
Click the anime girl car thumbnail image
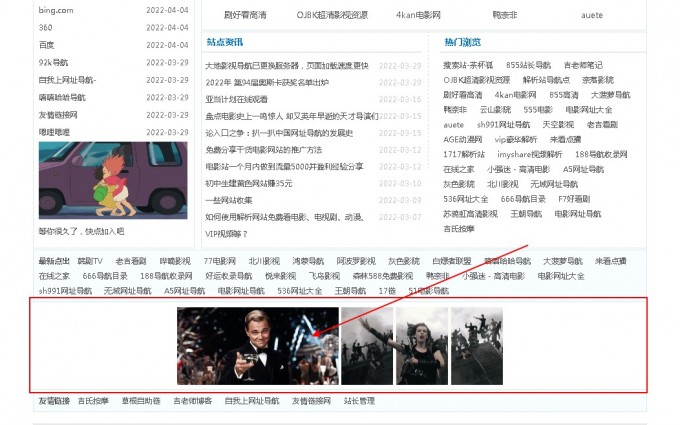point(113,180)
